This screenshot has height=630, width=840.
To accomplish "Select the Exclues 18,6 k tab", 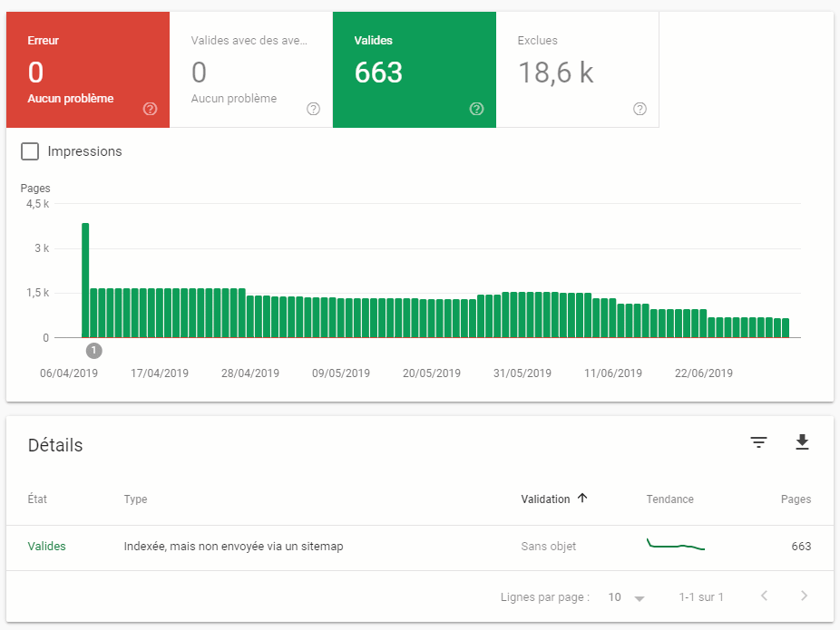I will pyautogui.click(x=577, y=70).
